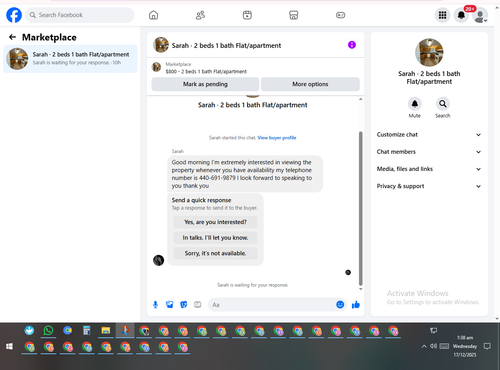
Task: Open the Windows Start menu
Action: point(9,347)
